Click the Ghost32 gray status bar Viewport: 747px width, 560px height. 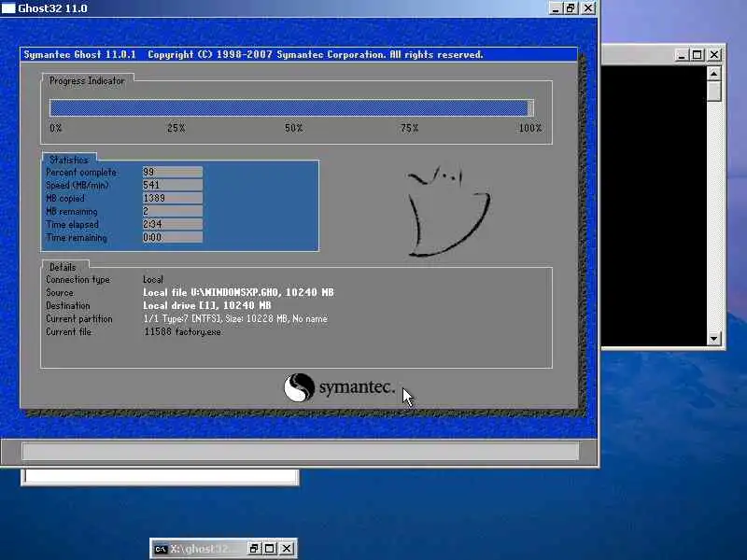coord(301,451)
